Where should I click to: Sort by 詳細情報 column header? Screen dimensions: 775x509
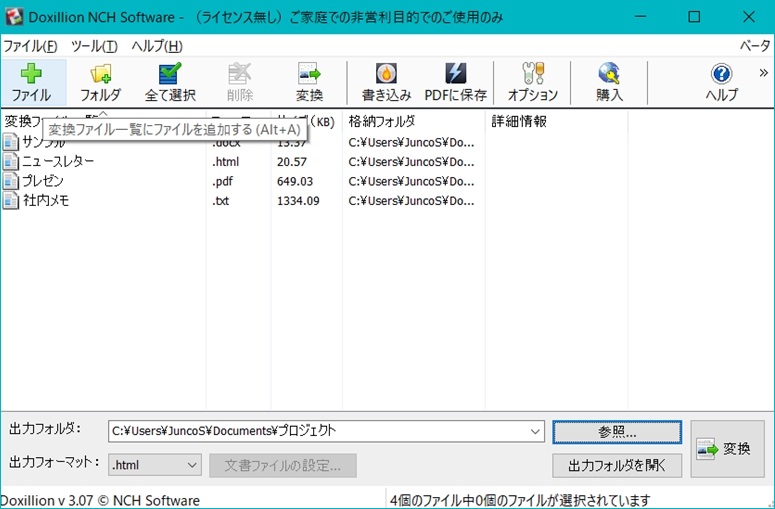tap(519, 121)
